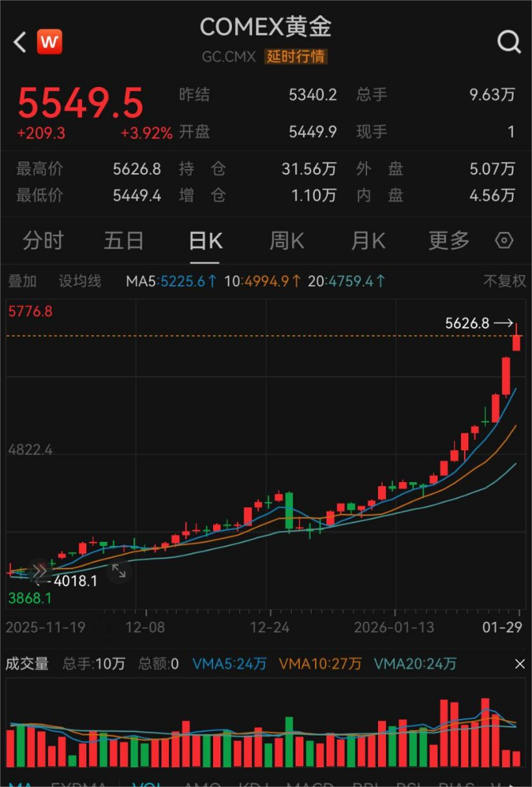Open the 叠加 overlay option
The image size is (532, 787).
(x=22, y=281)
